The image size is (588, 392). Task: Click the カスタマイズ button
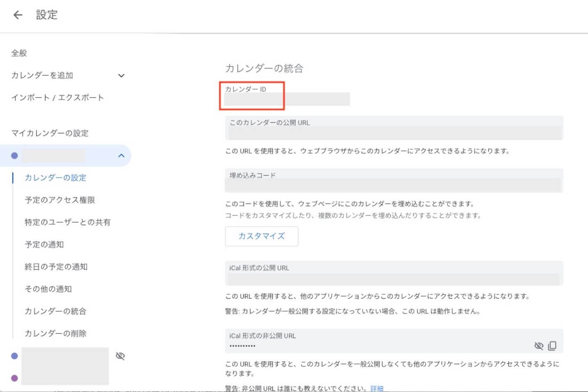click(x=261, y=236)
